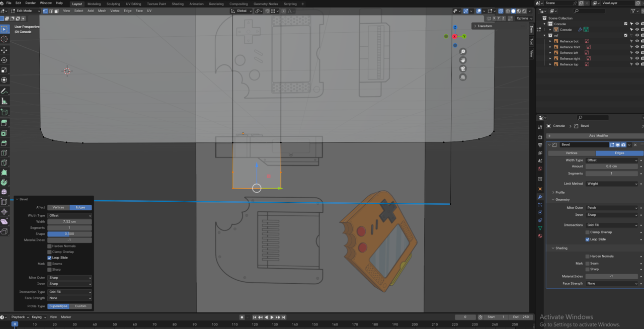The image size is (644, 329).
Task: Select the Rotate tool
Action: (5, 60)
